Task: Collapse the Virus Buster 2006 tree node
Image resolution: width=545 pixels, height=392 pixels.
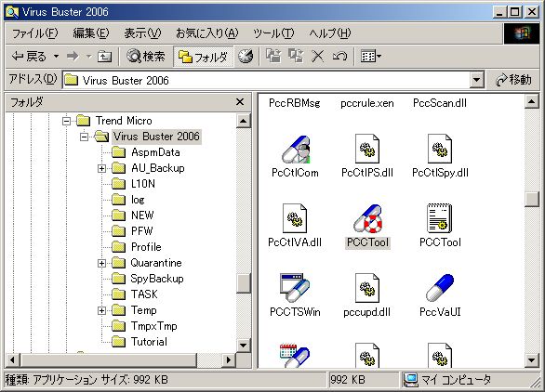Action: pos(84,137)
